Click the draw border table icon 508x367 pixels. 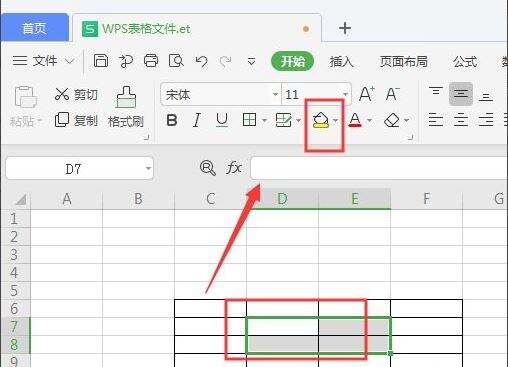click(284, 120)
